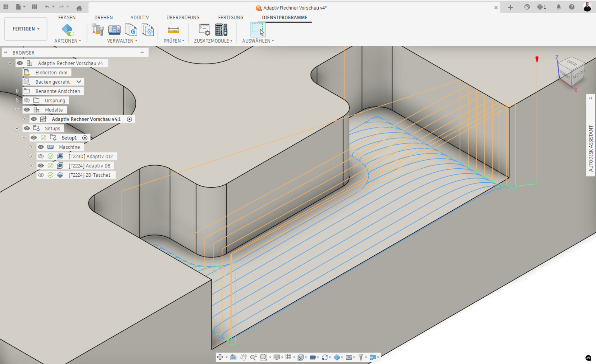Expand the Benannte Ansichten folder
Image resolution: width=596 pixels, height=364 pixels.
coord(17,91)
